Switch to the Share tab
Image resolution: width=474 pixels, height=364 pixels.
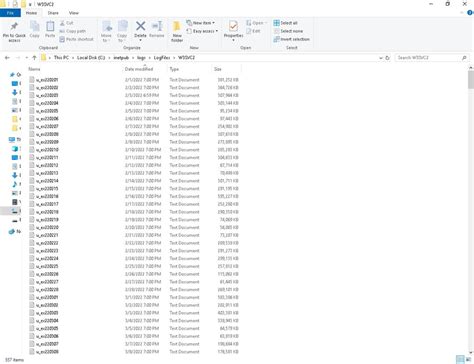pos(53,13)
